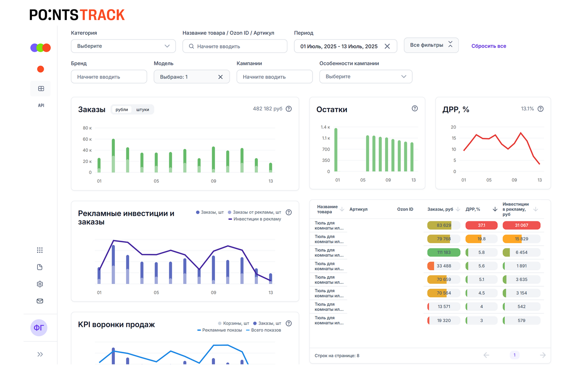Open the documents icon in the sidebar

pos(40,267)
